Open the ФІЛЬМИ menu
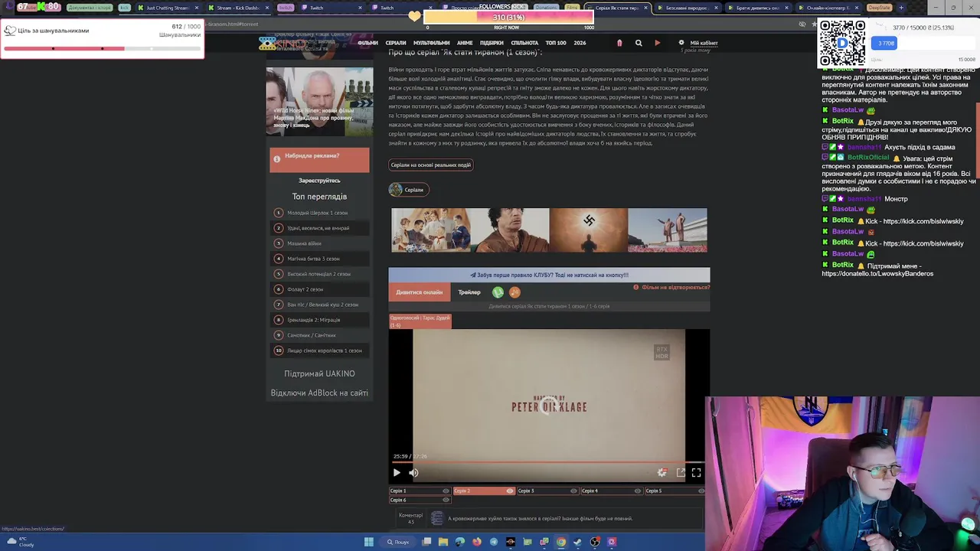This screenshot has width=980, height=551. tap(367, 43)
